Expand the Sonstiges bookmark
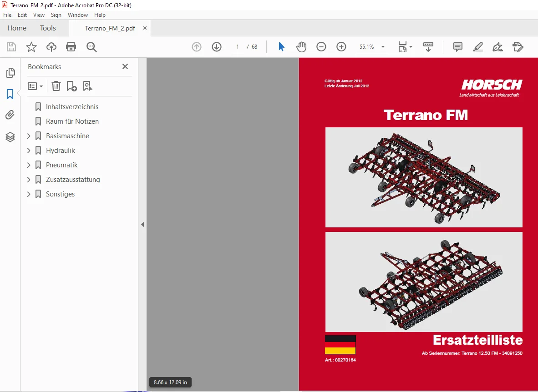 pyautogui.click(x=29, y=194)
